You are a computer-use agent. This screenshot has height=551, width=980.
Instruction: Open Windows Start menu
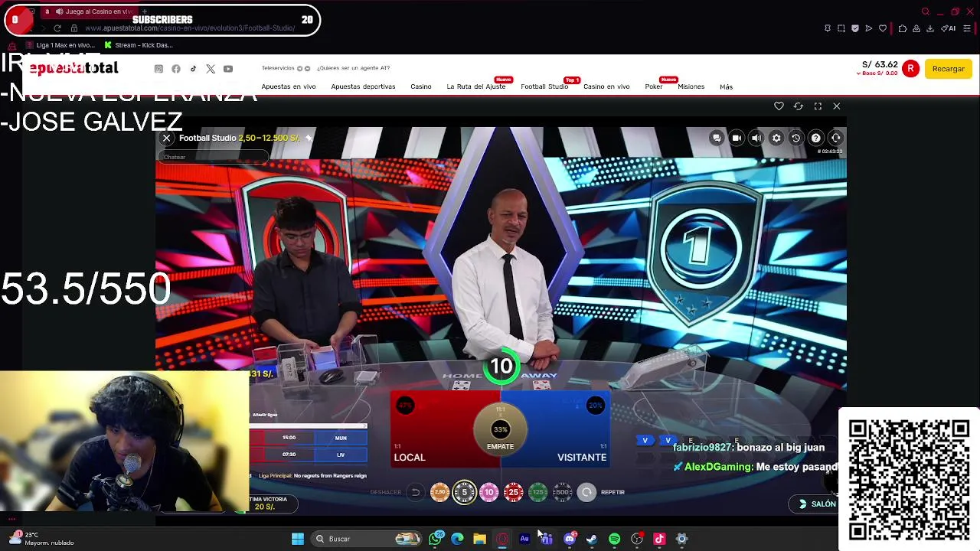pos(297,539)
